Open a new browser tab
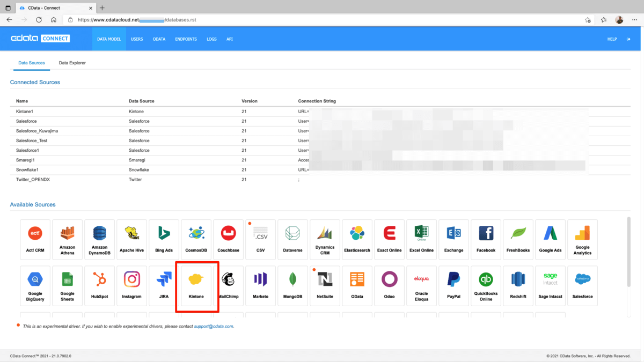 coord(102,8)
